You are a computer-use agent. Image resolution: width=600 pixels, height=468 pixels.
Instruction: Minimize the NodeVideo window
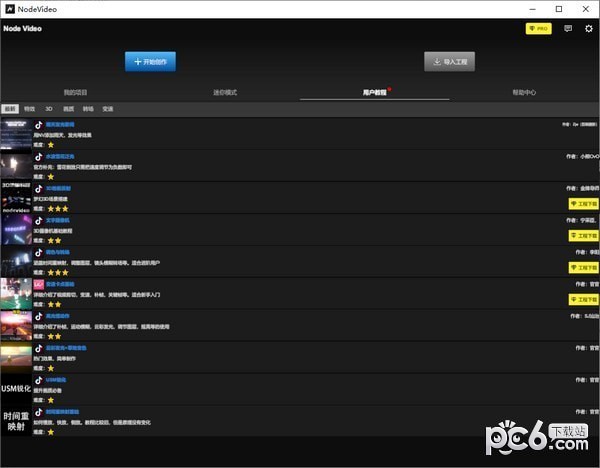pyautogui.click(x=533, y=9)
